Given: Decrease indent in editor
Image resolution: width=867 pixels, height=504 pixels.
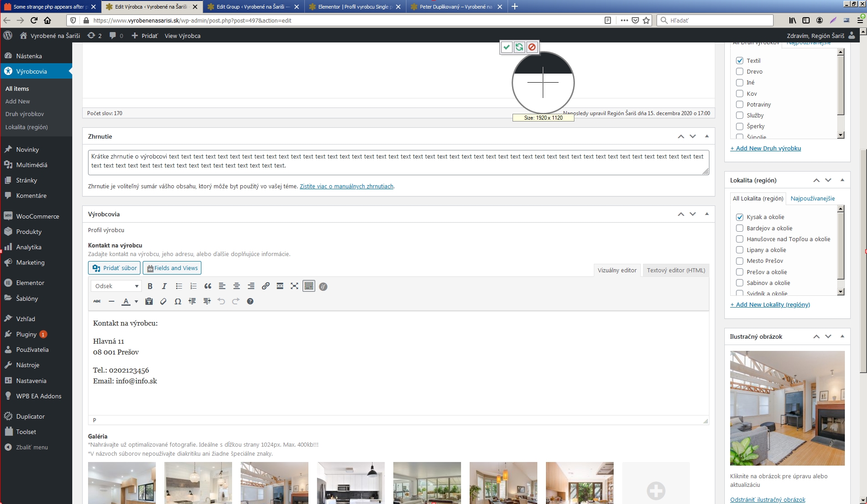Looking at the screenshot, I should (x=192, y=301).
